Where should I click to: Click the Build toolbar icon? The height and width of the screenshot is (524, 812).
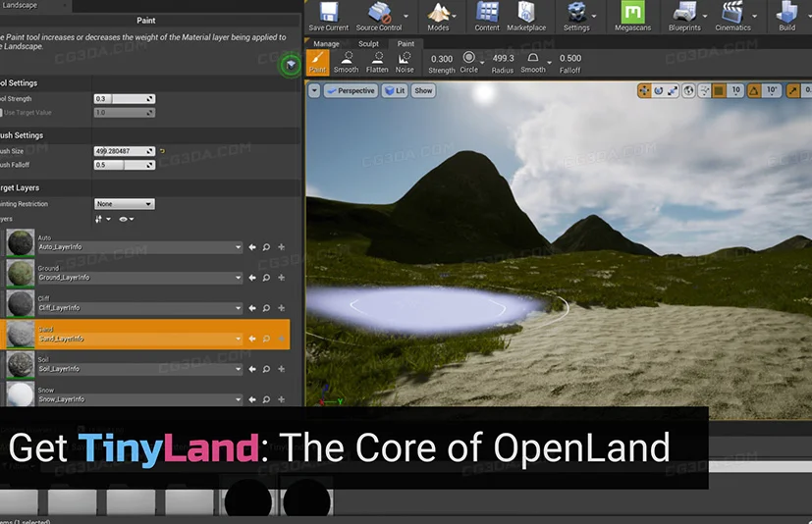(x=786, y=16)
